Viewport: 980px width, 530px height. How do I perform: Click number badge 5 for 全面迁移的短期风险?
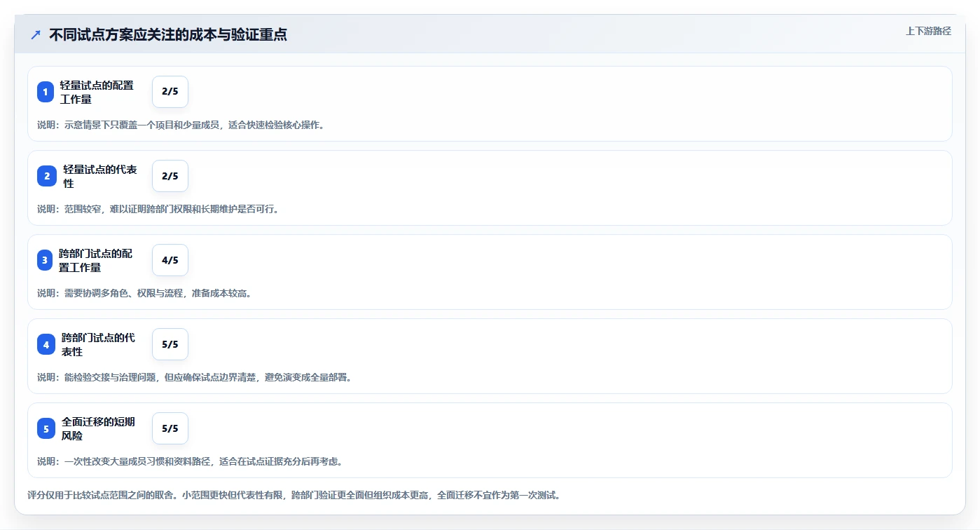46,428
